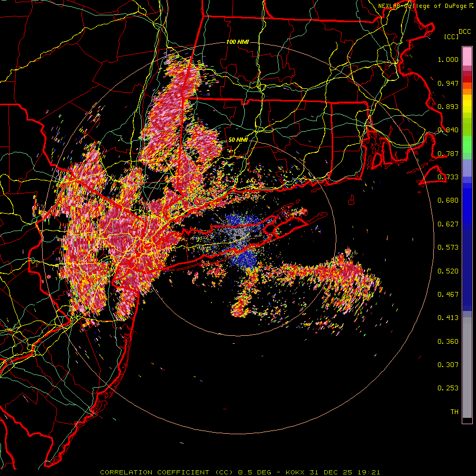This screenshot has height=476, width=476.
Task: Pick the light pink band atop the color bar
Action: [x=467, y=56]
